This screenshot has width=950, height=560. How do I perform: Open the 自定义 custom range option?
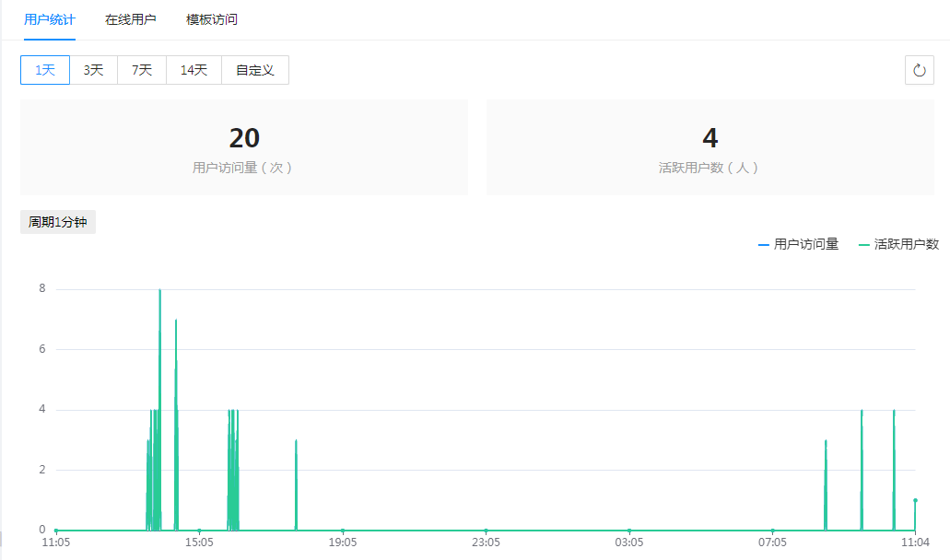255,70
